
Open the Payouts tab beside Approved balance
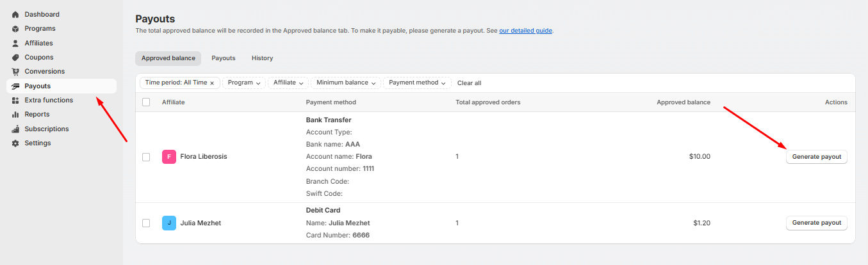tap(224, 58)
